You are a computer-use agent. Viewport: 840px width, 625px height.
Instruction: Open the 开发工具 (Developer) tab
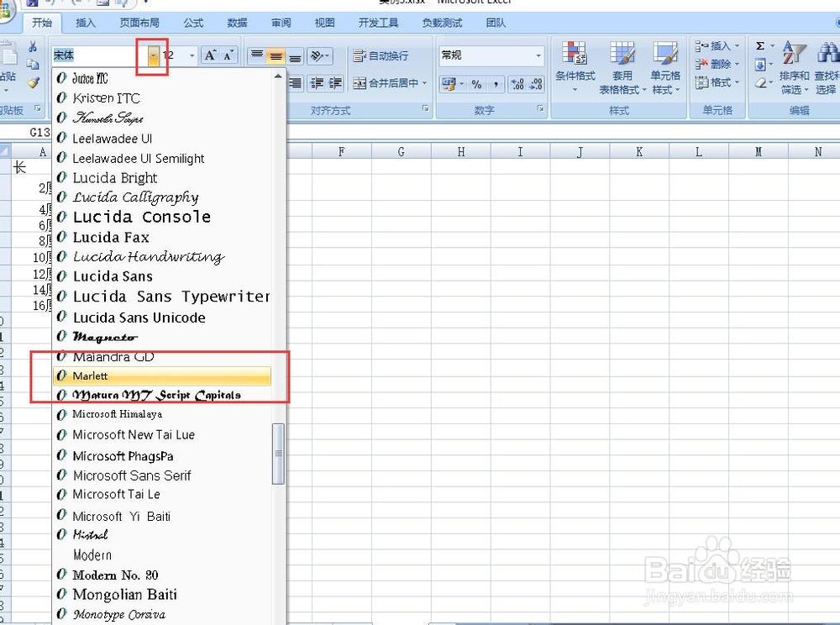pyautogui.click(x=378, y=23)
